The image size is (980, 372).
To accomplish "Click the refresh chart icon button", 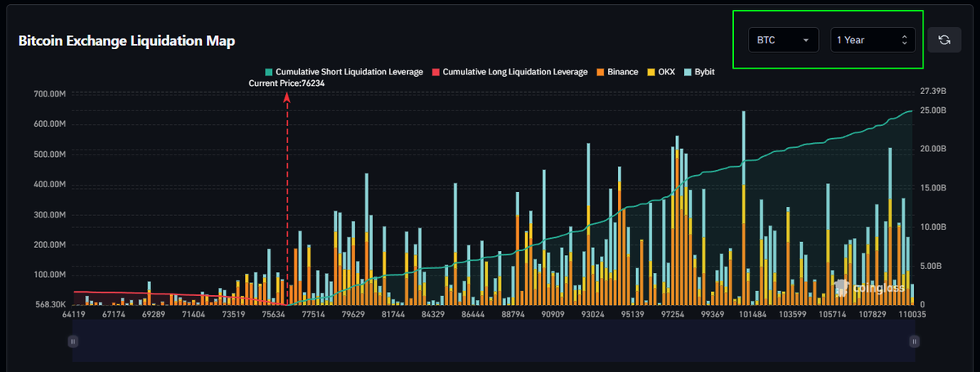I will [944, 40].
